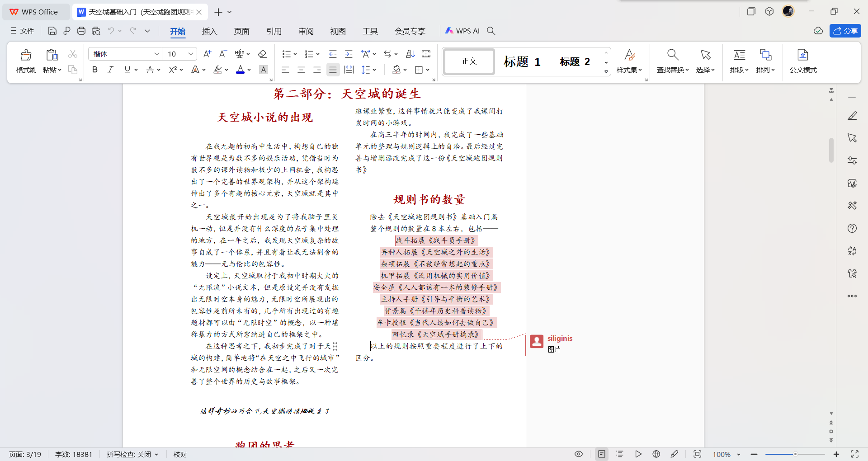868x461 pixels.
Task: Center align the paragraph
Action: [301, 70]
